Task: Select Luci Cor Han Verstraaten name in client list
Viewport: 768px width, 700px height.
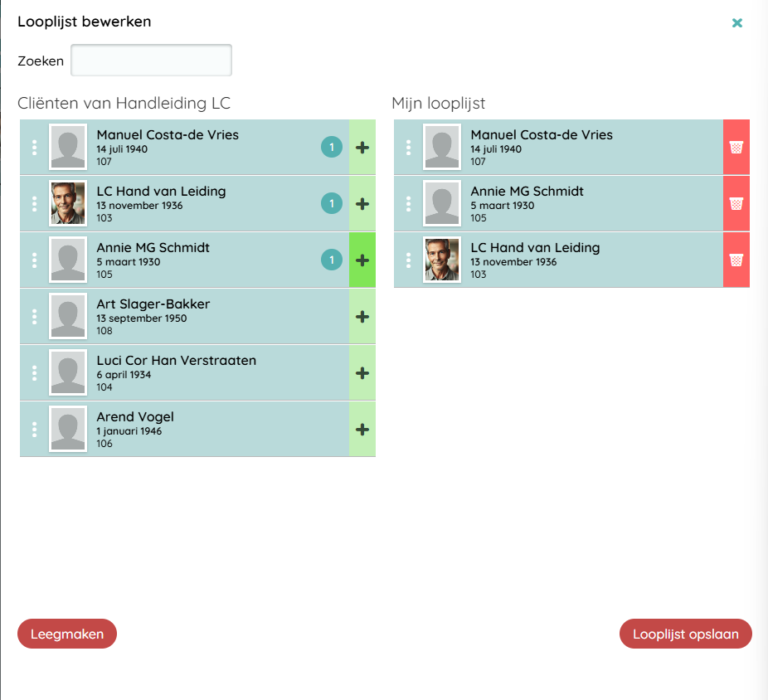Action: (x=176, y=361)
